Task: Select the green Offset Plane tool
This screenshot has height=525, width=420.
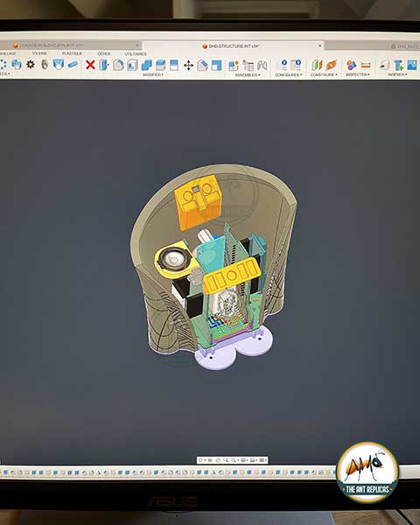Action: [x=317, y=65]
